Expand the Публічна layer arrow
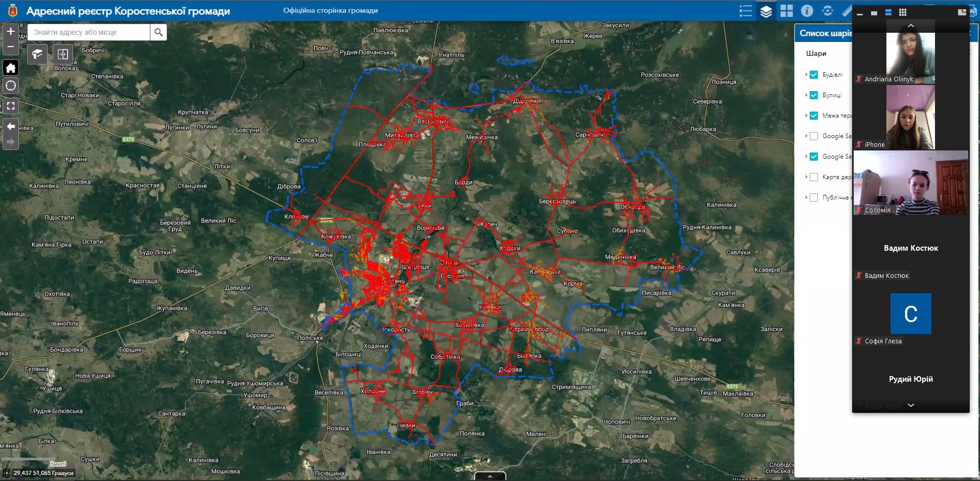The height and width of the screenshot is (481, 980). click(x=806, y=198)
